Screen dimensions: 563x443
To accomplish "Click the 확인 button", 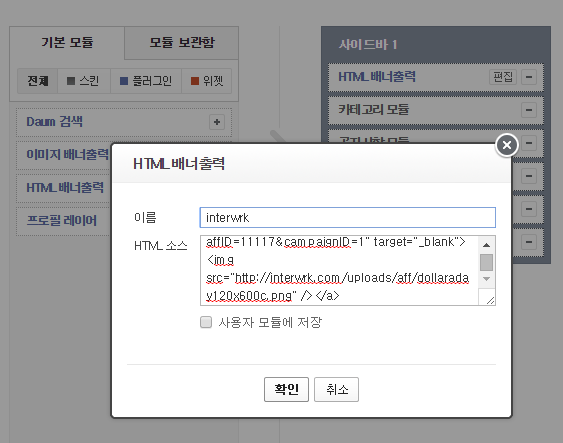I will (x=286, y=389).
